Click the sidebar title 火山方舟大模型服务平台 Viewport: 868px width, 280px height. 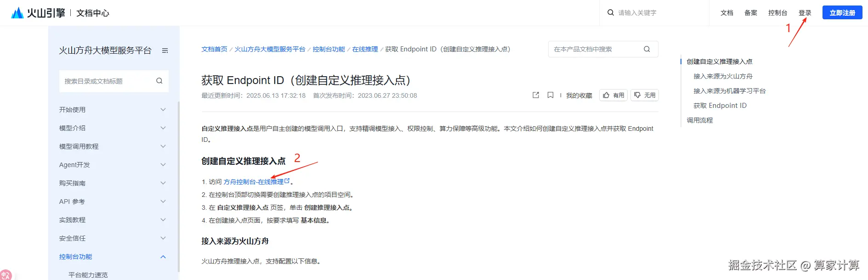tap(105, 50)
